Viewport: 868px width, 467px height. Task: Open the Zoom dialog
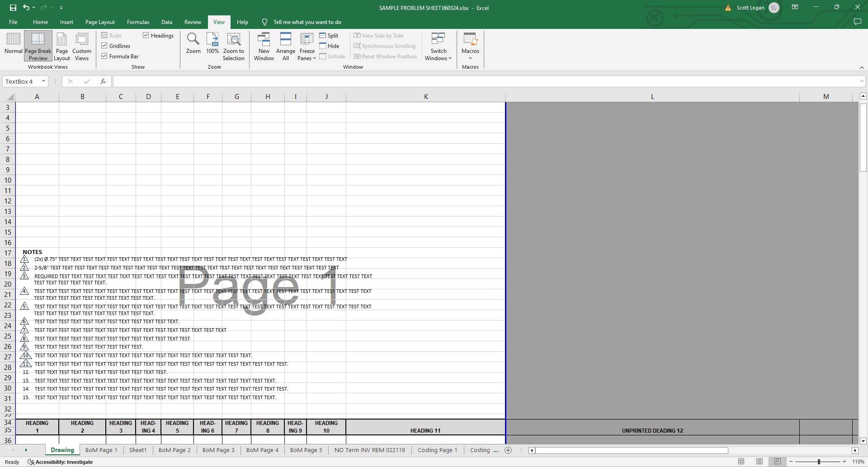point(193,46)
